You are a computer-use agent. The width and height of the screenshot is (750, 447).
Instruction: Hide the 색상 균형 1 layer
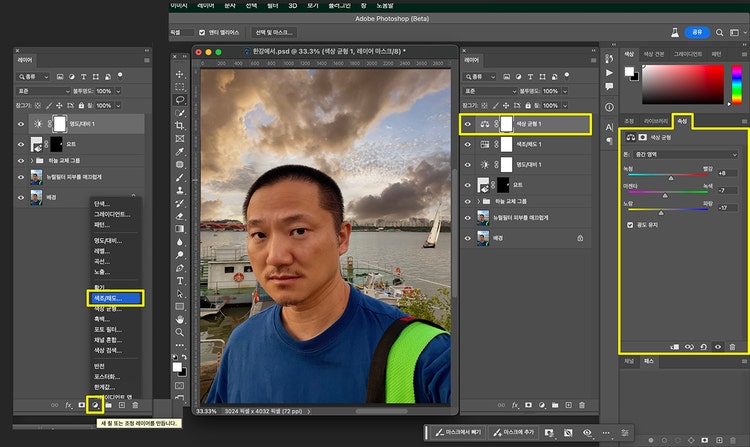click(468, 125)
